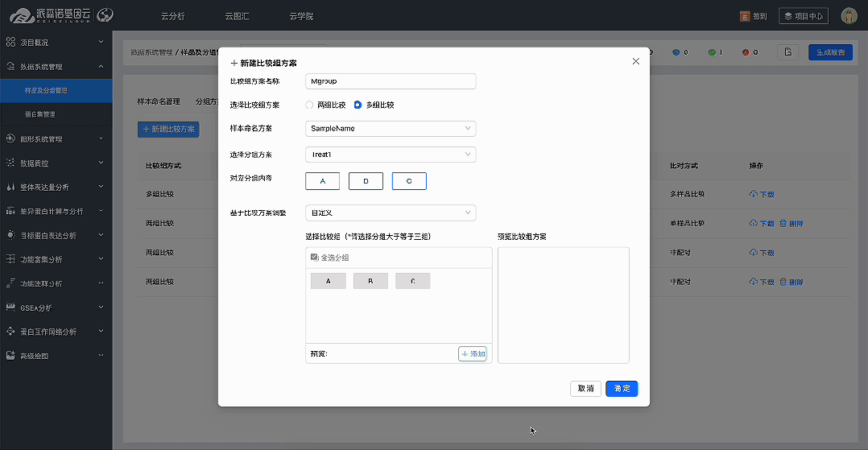Click the green status counter icon
Screen dimensions: 868x450
pyautogui.click(x=712, y=52)
